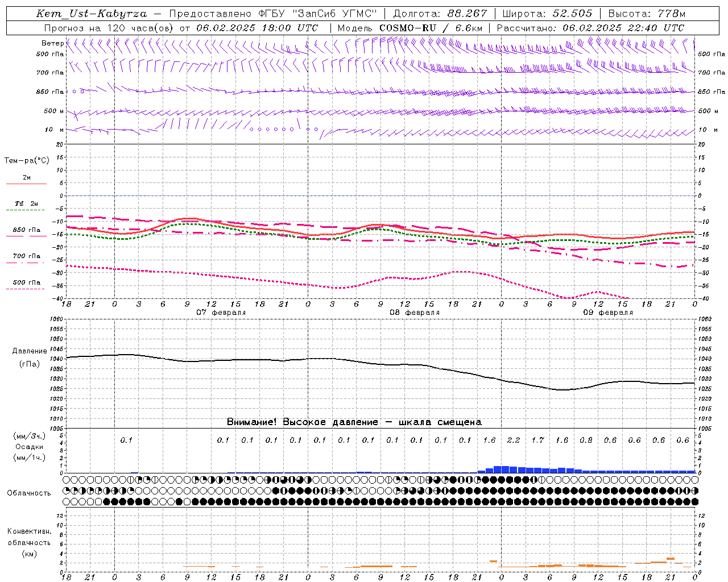Click the 2.2 precipitation value

coord(514,440)
